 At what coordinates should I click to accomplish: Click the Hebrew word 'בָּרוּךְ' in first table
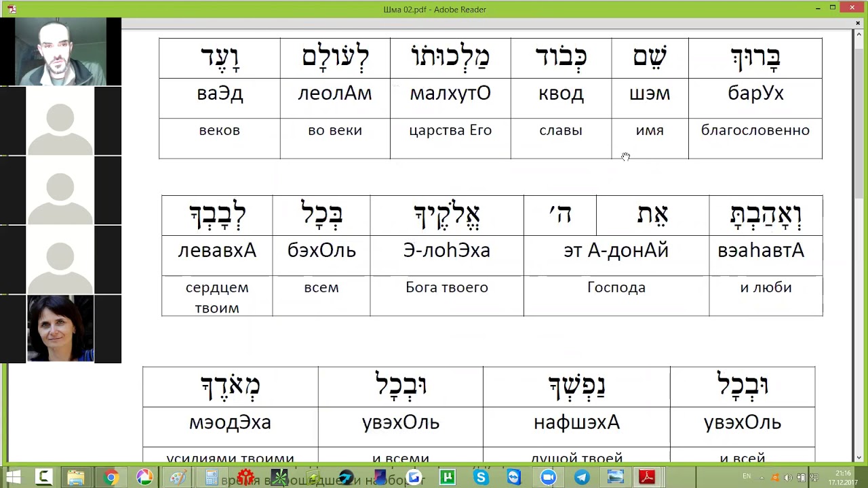coord(755,58)
